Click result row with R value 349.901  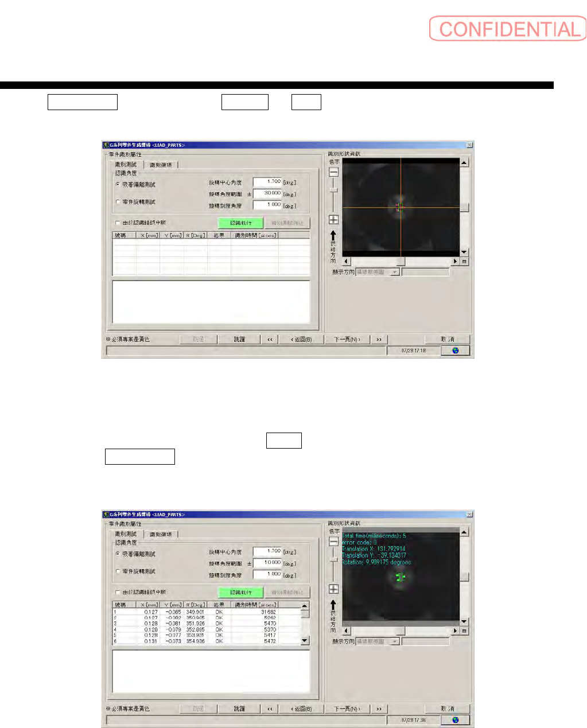point(207,612)
